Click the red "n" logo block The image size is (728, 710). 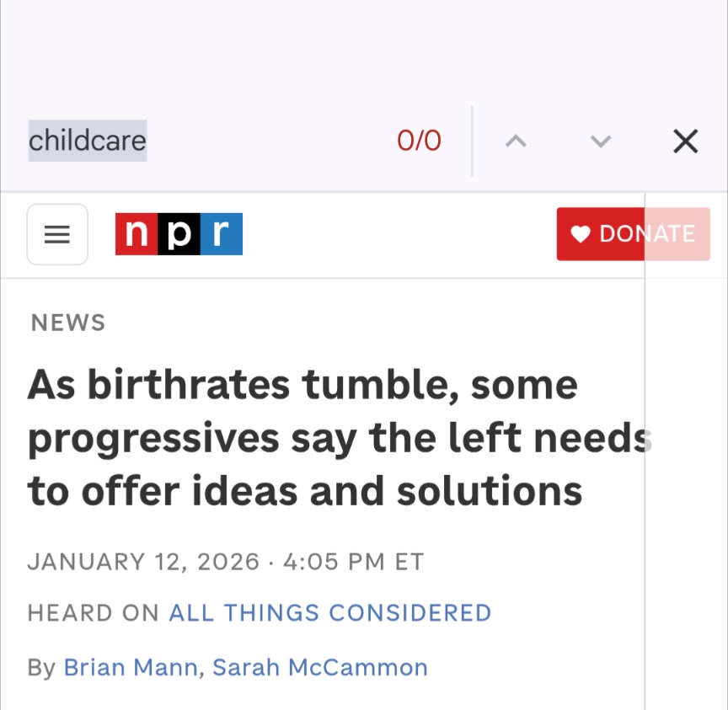click(x=136, y=234)
